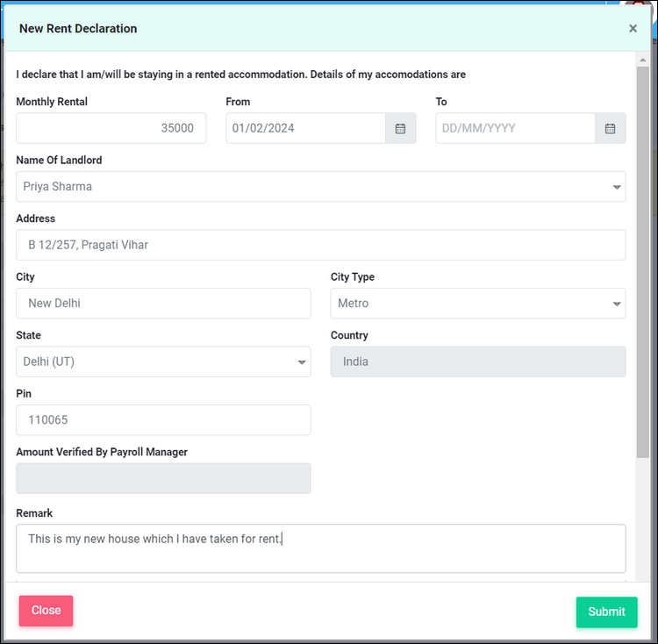658x644 pixels.
Task: Click the New Rent Declaration title
Action: [x=78, y=29]
